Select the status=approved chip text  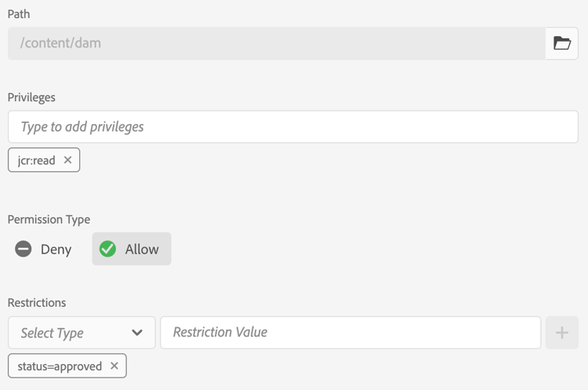[x=60, y=366]
